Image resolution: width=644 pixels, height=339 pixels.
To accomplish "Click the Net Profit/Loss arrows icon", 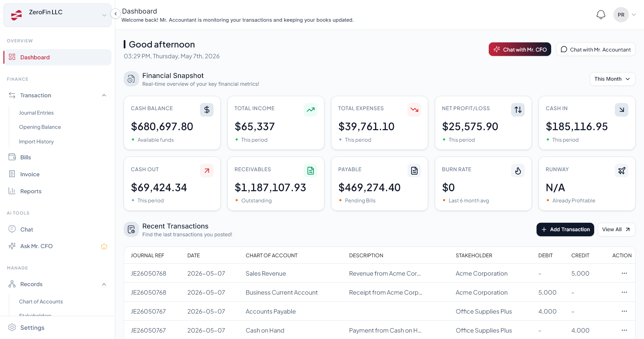I will 518,110.
